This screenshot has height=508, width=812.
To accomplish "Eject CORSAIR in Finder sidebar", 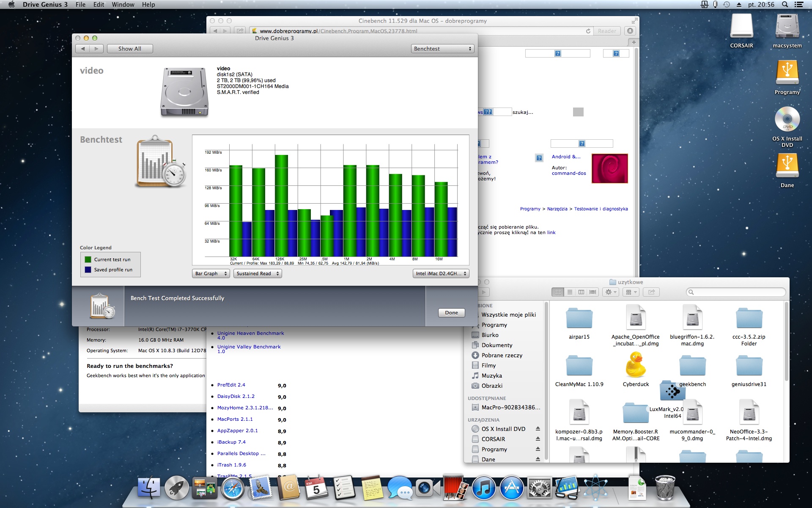I will point(538,439).
